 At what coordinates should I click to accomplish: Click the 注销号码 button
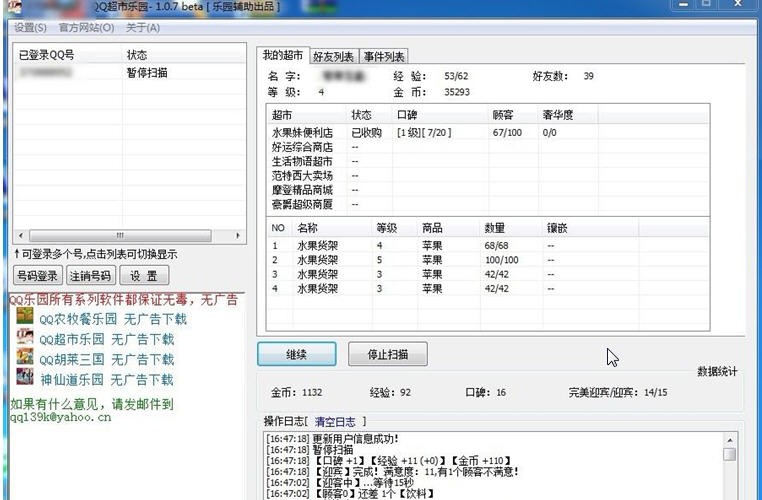click(91, 276)
